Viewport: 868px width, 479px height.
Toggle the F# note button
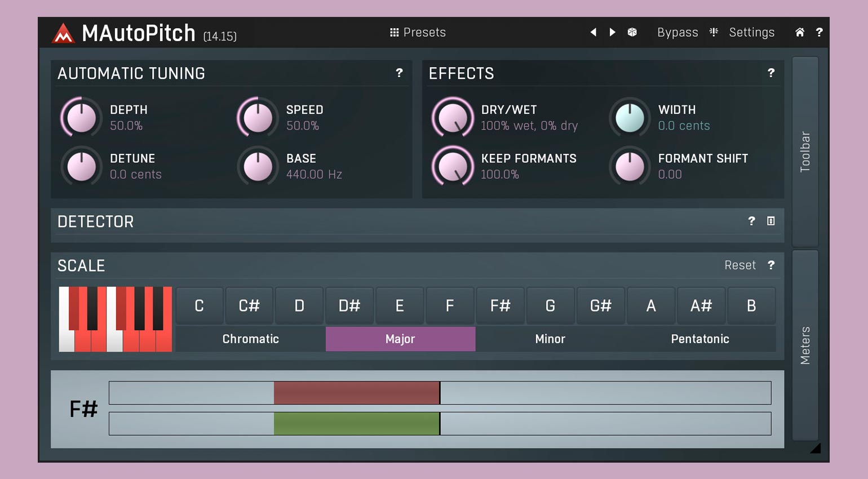[500, 305]
